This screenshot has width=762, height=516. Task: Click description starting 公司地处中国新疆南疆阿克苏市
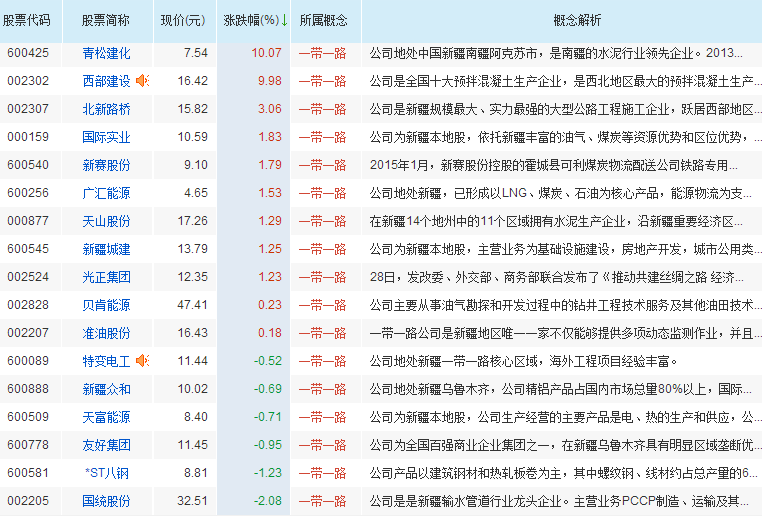[x=556, y=53]
